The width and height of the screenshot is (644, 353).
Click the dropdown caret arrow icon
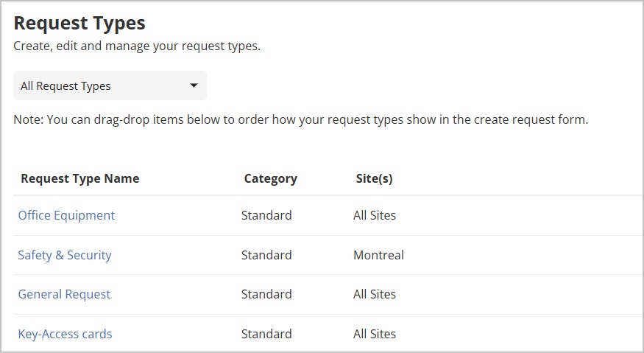[x=194, y=85]
